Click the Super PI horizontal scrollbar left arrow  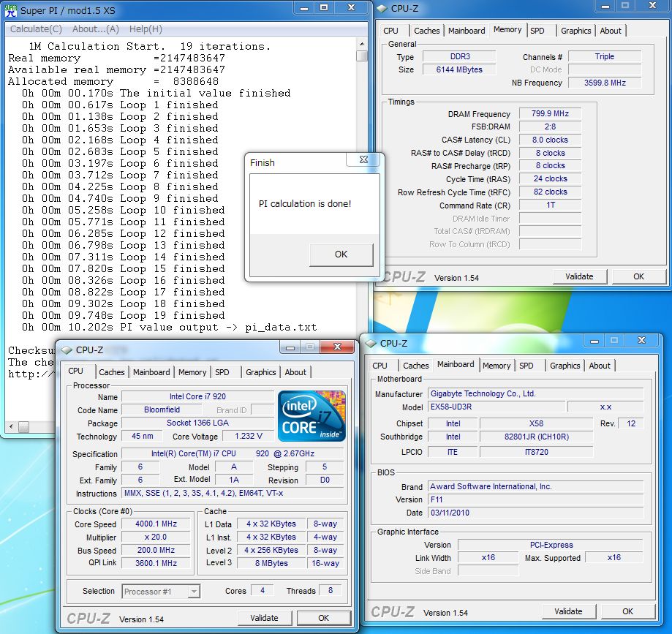click(12, 426)
